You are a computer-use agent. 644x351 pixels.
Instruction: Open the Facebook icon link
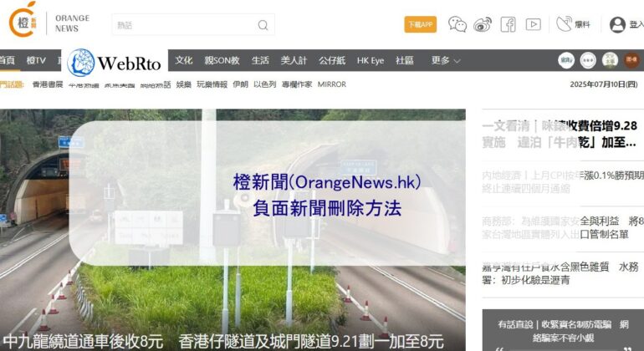(508, 24)
